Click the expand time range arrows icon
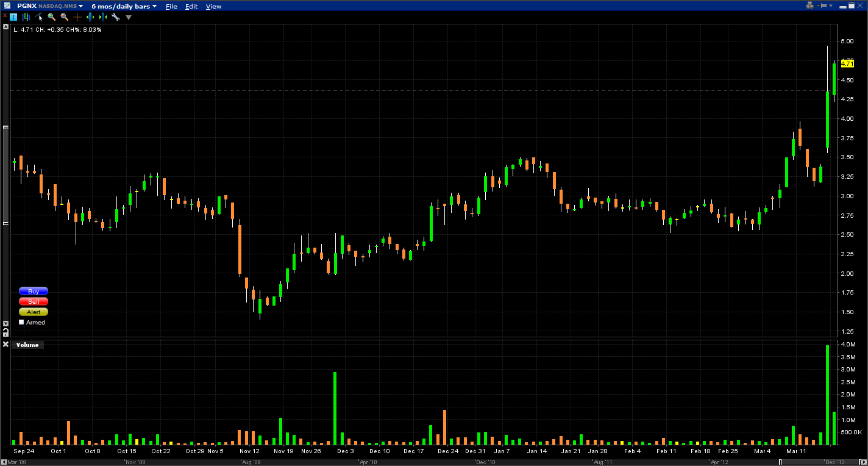 pyautogui.click(x=90, y=17)
